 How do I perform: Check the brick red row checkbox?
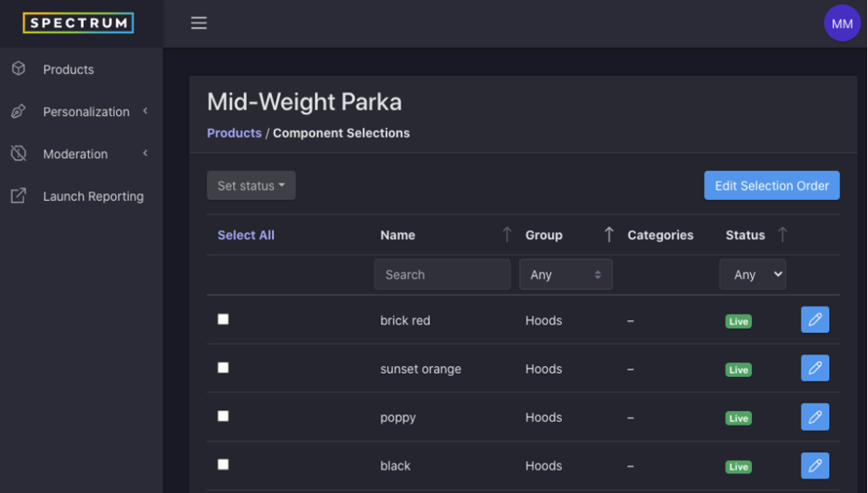(x=223, y=319)
